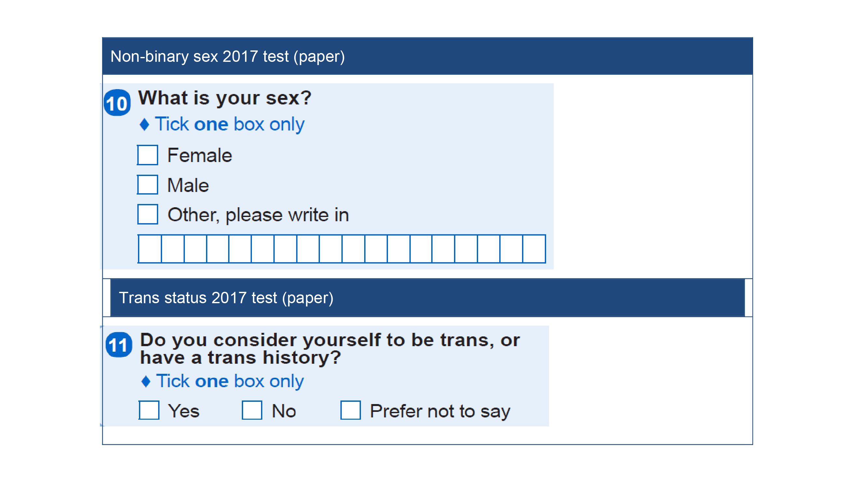Click the 'What is your sex?' question text

click(x=225, y=98)
